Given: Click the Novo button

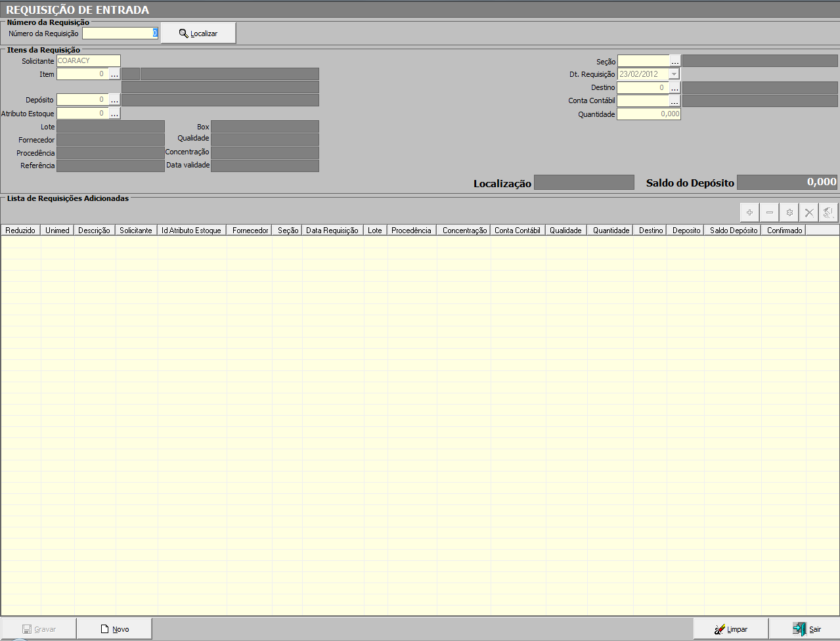Looking at the screenshot, I should (114, 629).
